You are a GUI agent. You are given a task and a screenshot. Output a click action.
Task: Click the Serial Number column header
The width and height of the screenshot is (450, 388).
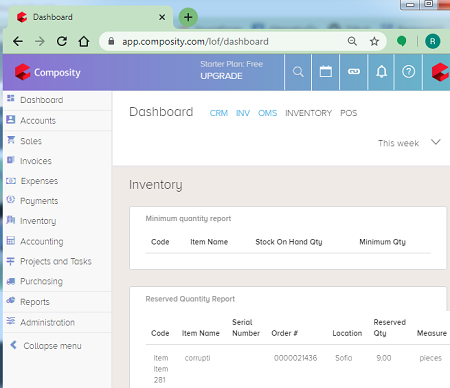(246, 328)
